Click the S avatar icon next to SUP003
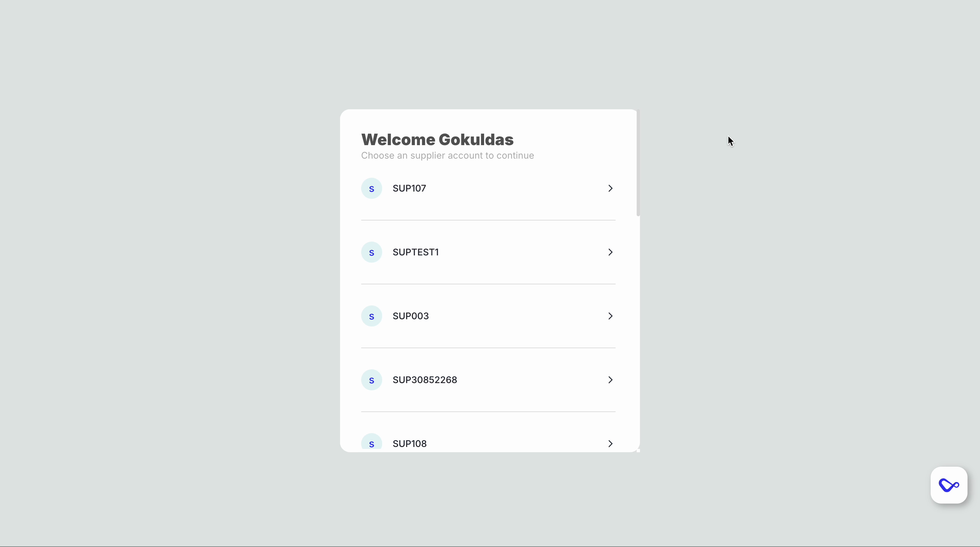This screenshot has width=980, height=547. click(372, 316)
